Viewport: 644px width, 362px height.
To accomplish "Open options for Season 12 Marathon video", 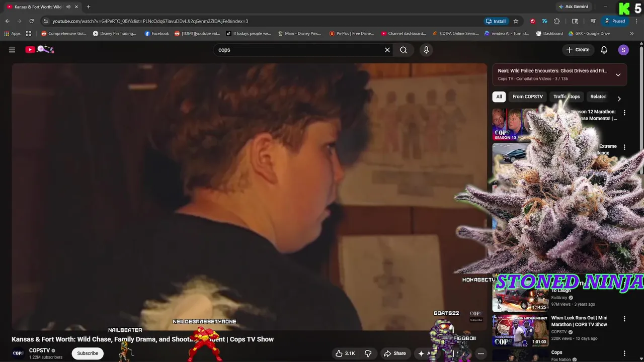I will pyautogui.click(x=624, y=113).
